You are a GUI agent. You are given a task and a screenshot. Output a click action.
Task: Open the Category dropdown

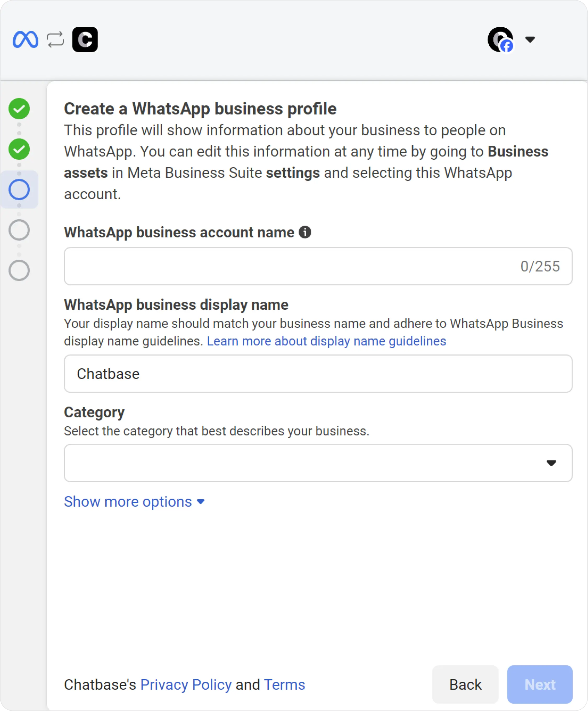tap(318, 463)
